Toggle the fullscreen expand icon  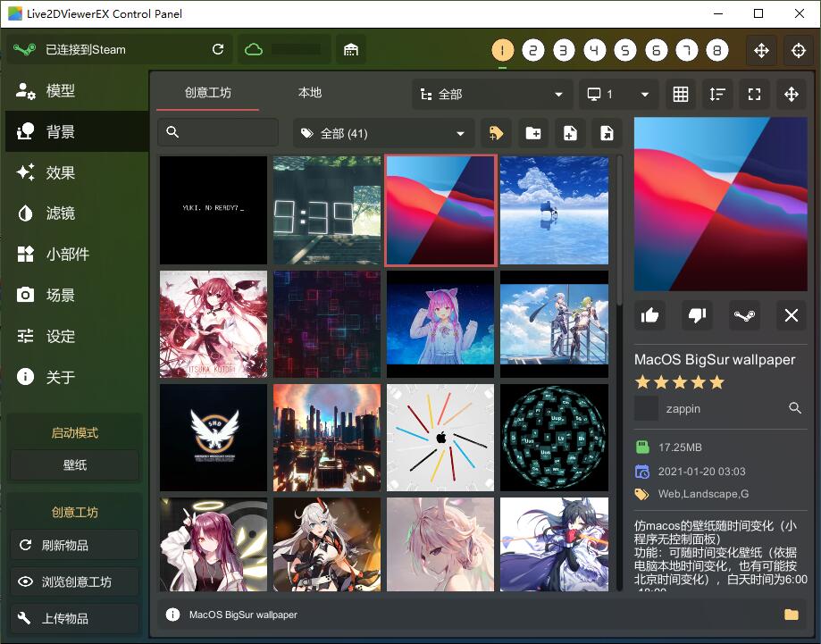point(754,95)
